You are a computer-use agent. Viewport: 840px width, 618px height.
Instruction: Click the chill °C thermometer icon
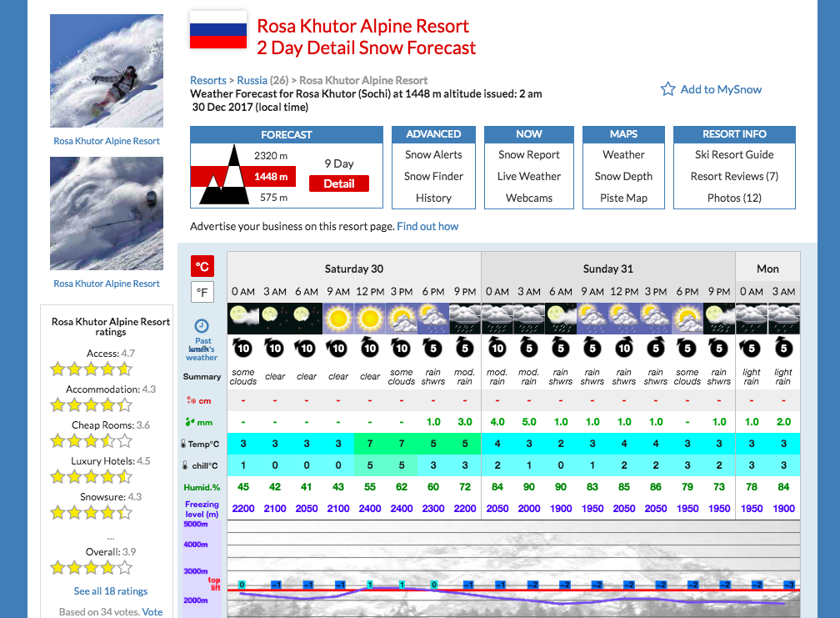pos(185,465)
